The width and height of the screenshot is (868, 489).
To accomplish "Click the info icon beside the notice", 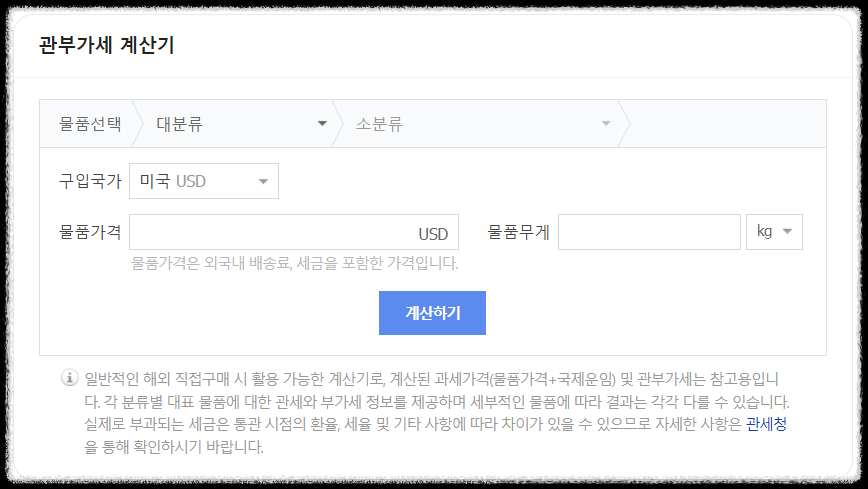I will (69, 378).
